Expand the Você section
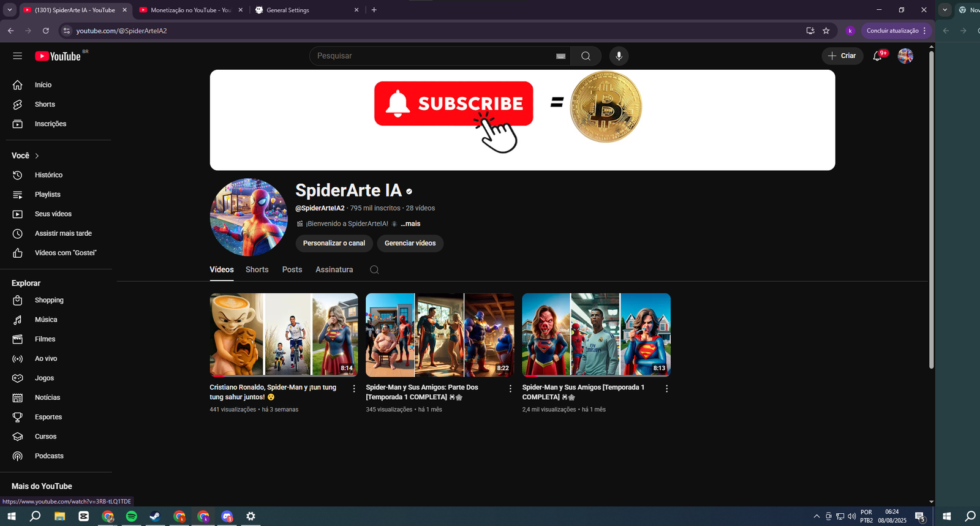 tap(25, 156)
